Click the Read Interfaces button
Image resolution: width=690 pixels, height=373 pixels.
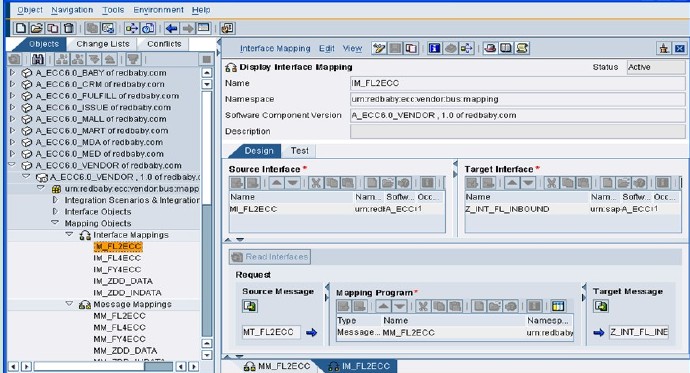pyautogui.click(x=270, y=257)
